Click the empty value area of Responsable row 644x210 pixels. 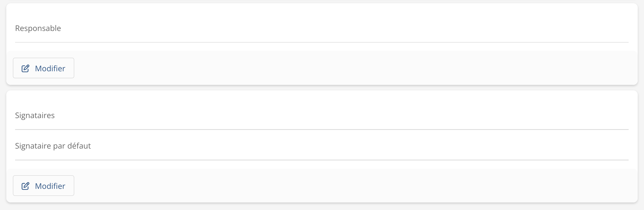(352, 28)
